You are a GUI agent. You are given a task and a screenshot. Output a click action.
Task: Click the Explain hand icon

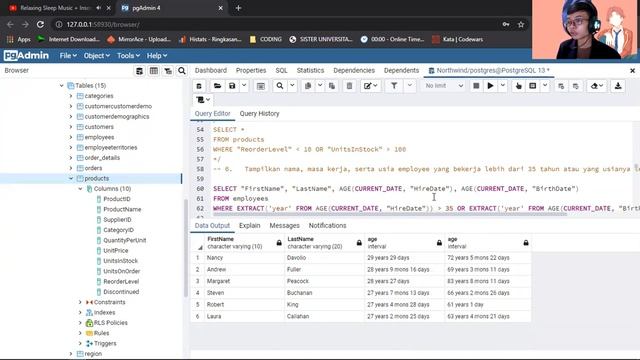click(x=518, y=86)
